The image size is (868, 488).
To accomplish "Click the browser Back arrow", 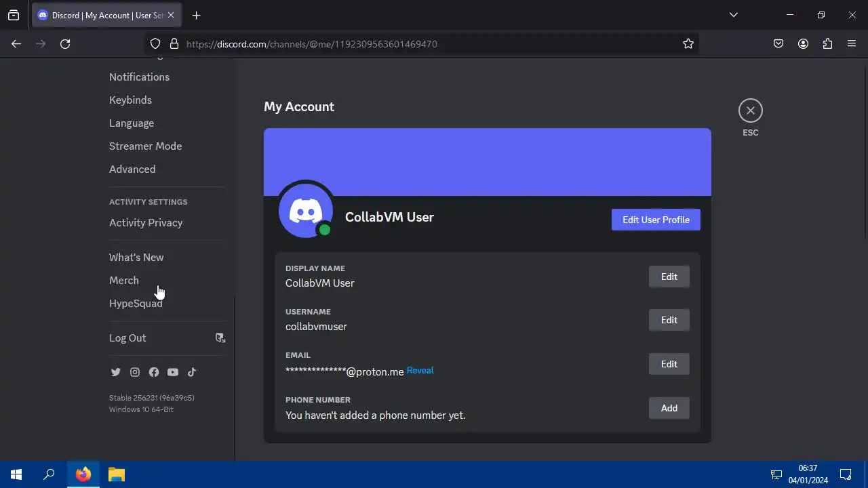I will pos(16,44).
